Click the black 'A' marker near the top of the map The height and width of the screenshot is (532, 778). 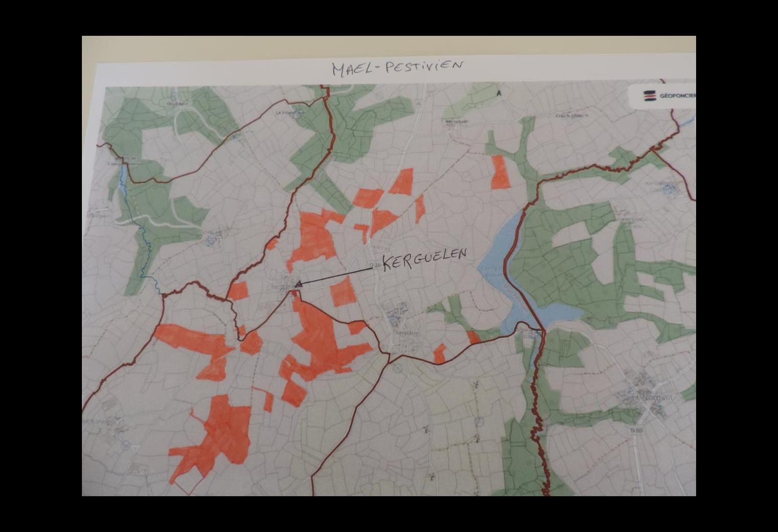click(x=498, y=94)
